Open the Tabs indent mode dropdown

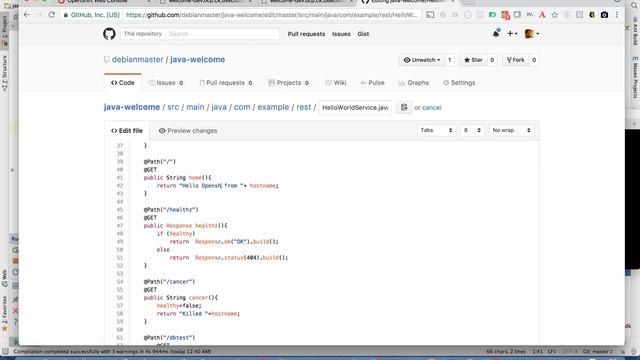[436, 130]
